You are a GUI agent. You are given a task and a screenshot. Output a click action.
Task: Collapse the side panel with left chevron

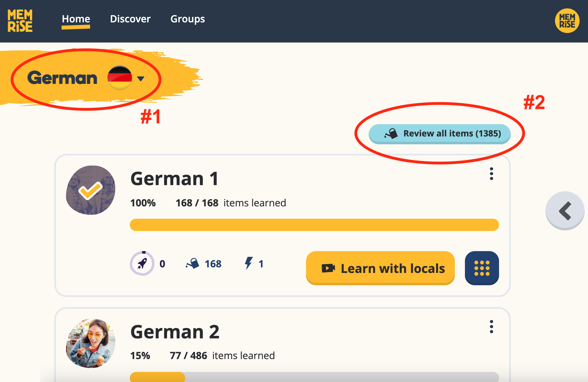pyautogui.click(x=565, y=211)
